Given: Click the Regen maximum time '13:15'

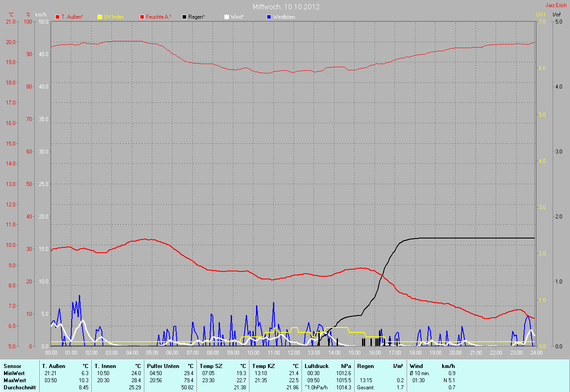Looking at the screenshot, I should 366,380.
